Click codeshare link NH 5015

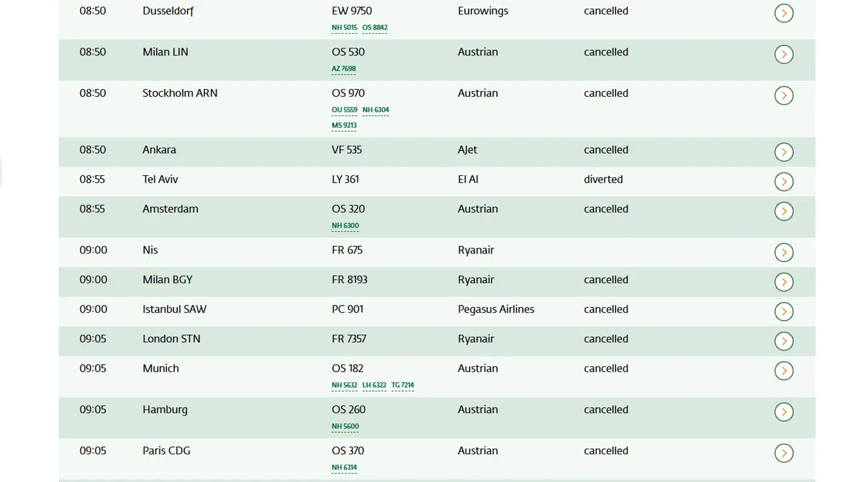point(344,28)
